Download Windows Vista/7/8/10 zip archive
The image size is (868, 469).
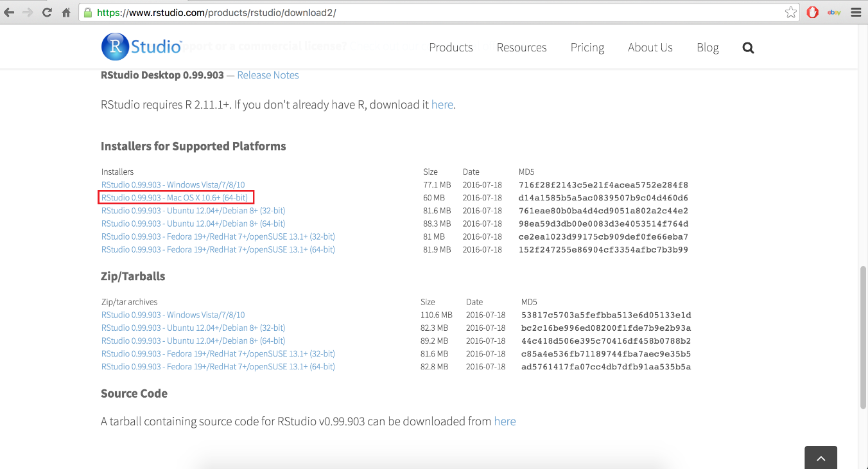173,315
